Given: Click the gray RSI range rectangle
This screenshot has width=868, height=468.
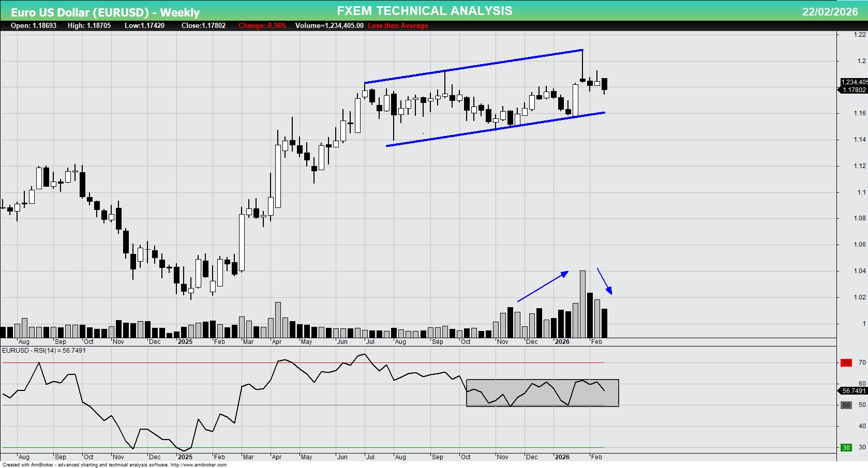Looking at the screenshot, I should (542, 393).
